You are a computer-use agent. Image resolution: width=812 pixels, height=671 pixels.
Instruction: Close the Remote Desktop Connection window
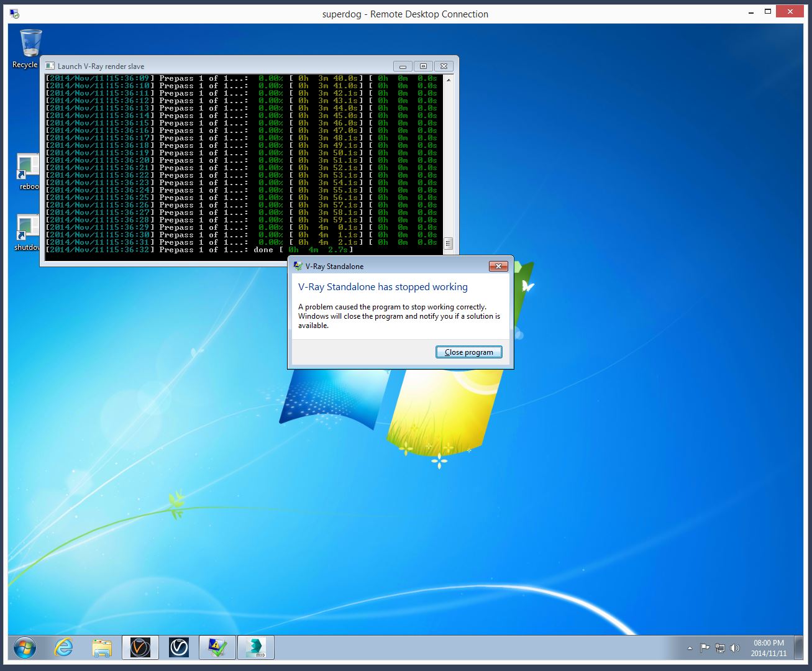pos(791,11)
